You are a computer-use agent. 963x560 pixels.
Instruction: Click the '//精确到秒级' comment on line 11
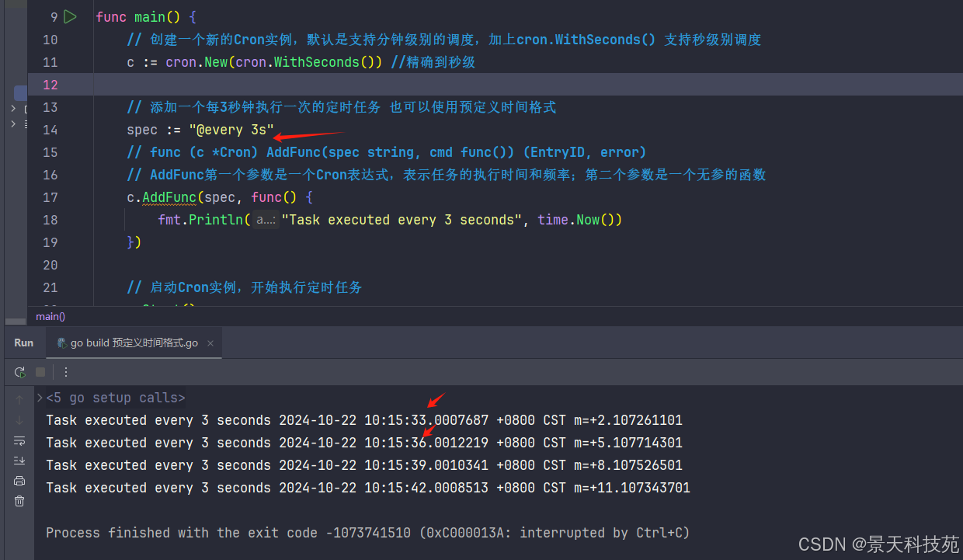(433, 62)
